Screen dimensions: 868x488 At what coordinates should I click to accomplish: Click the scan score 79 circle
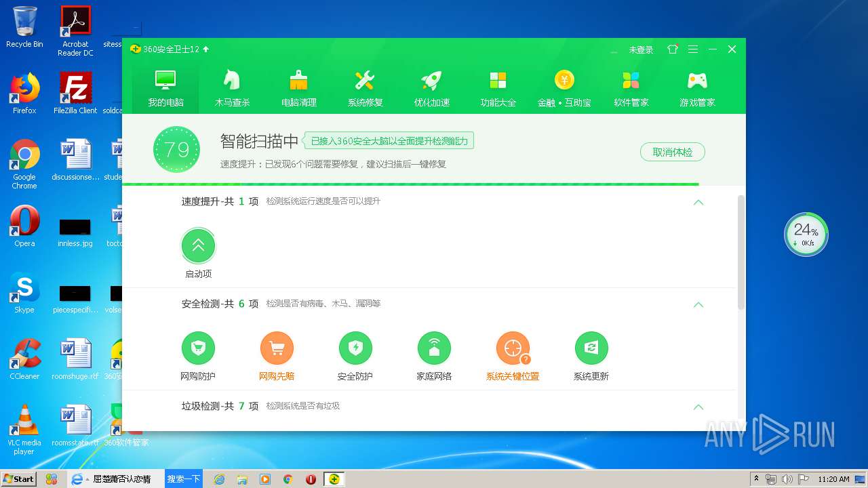pos(176,150)
